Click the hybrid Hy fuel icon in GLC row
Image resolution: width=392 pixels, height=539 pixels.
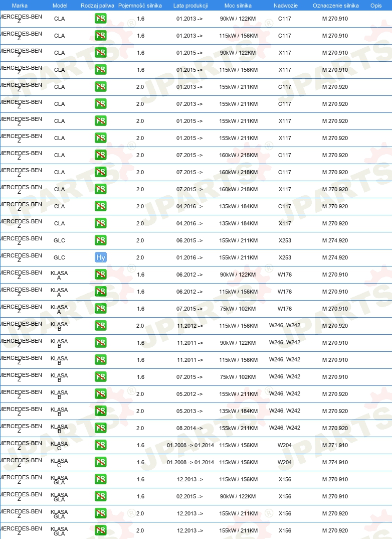[101, 257]
